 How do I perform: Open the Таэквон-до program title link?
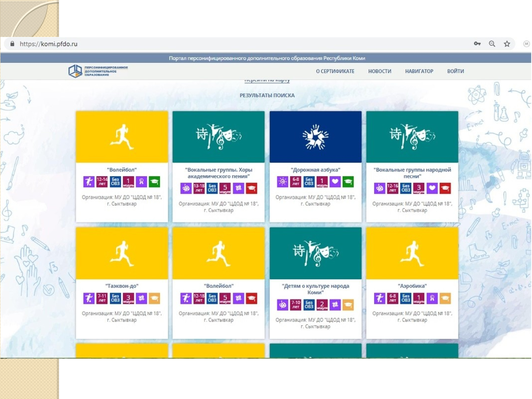(x=122, y=286)
